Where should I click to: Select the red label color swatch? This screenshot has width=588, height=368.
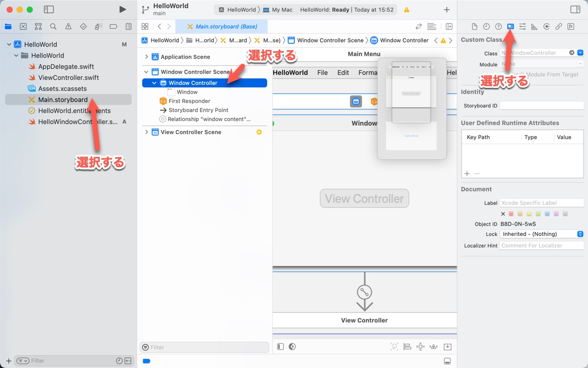click(511, 213)
